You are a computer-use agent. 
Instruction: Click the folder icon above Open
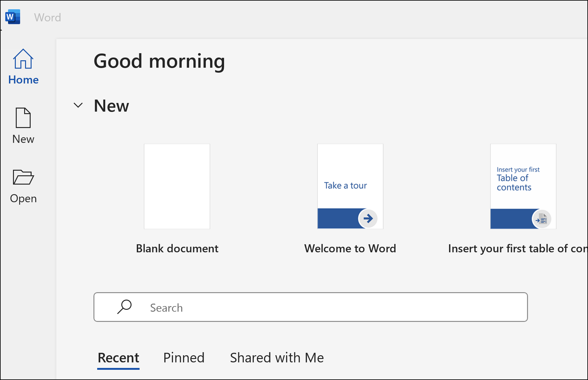(x=23, y=177)
